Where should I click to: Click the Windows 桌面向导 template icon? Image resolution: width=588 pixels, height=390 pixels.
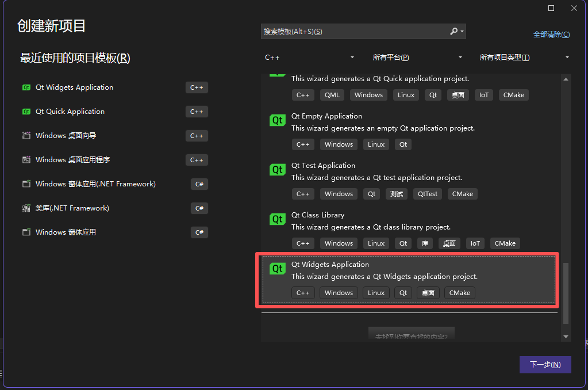(x=26, y=136)
